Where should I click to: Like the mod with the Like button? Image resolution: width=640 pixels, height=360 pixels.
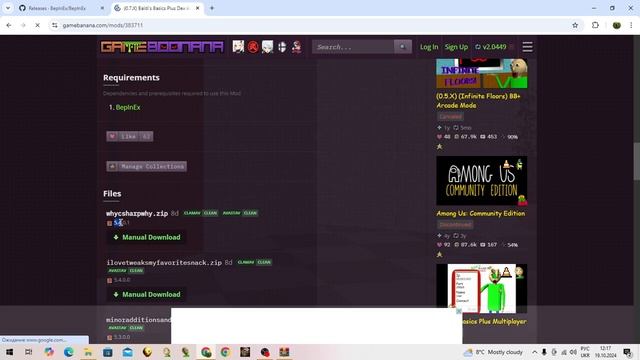[x=130, y=136]
